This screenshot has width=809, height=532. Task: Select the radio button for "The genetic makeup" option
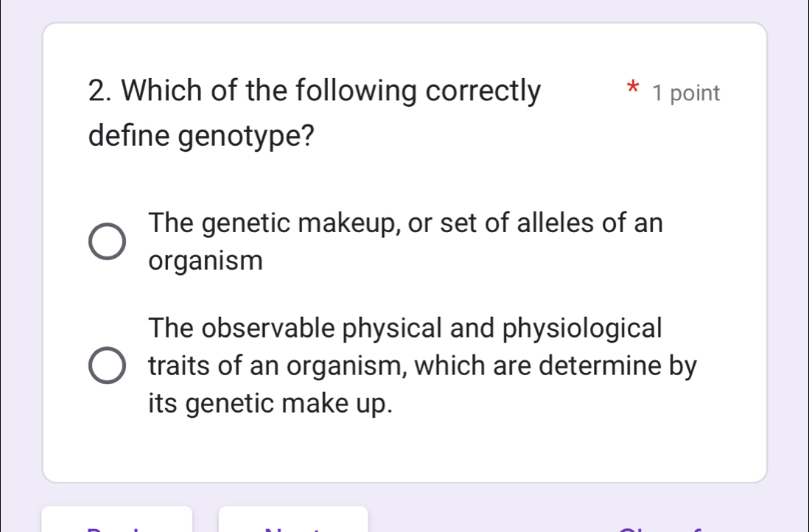coord(107,242)
